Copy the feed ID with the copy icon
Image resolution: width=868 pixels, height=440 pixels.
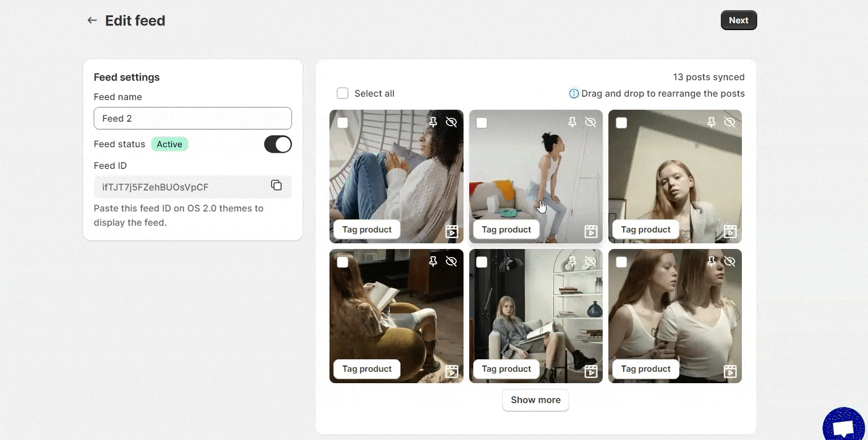coord(276,185)
